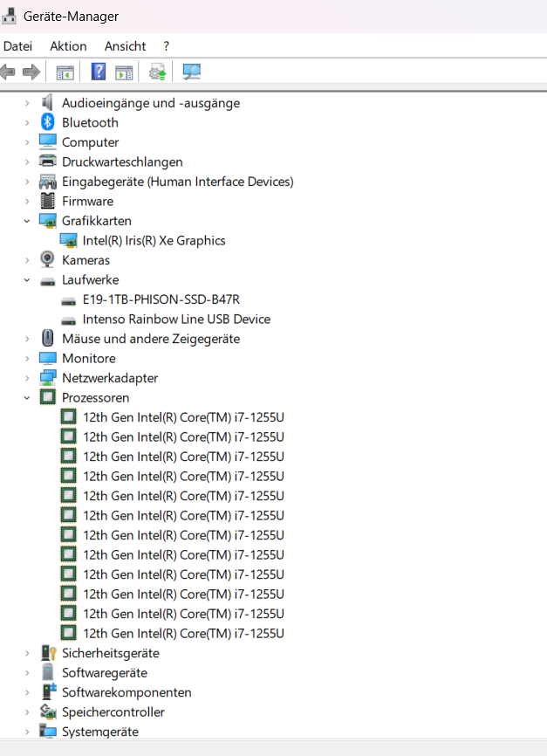Select Intel(R) Iris(R) Xe Graphics device
The width and height of the screenshot is (547, 756).
coord(154,241)
